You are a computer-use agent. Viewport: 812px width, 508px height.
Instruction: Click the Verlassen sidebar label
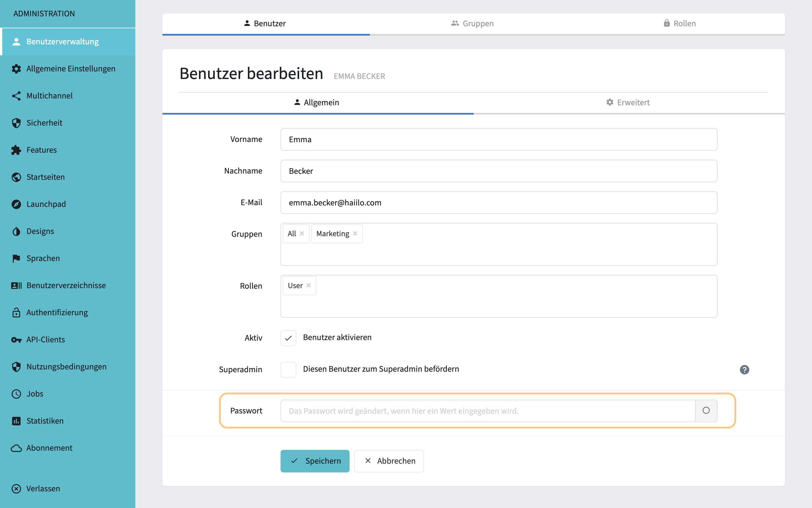pyautogui.click(x=43, y=489)
